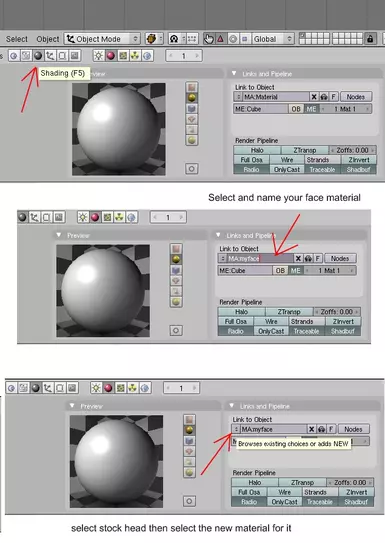Open the World buttons globe icon in top panel
This screenshot has width=385, height=543.
[x=147, y=55]
